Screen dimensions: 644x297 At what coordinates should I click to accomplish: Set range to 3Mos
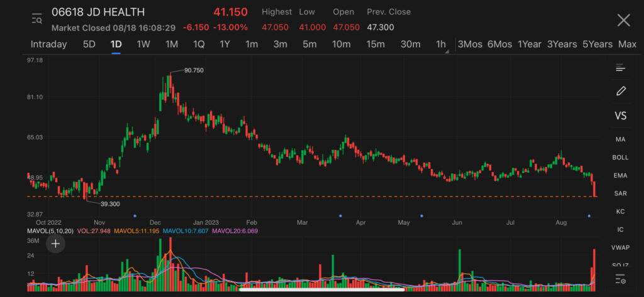pyautogui.click(x=470, y=45)
